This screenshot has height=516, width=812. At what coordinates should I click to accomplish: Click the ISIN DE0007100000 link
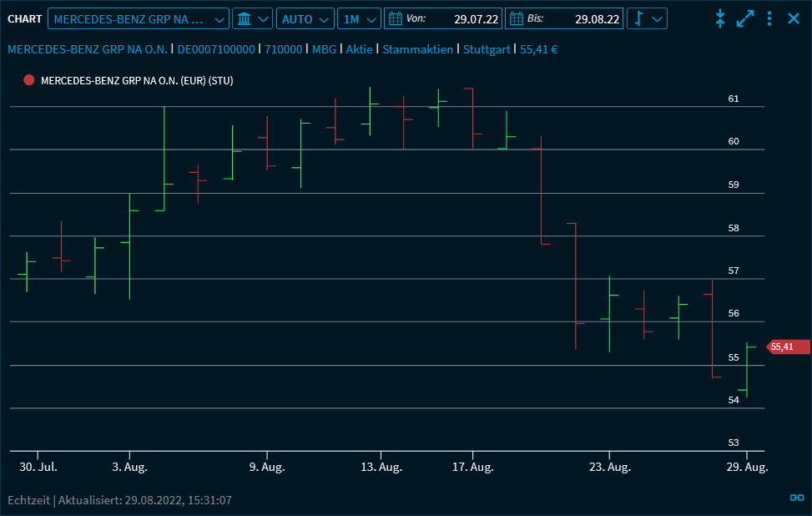click(216, 49)
